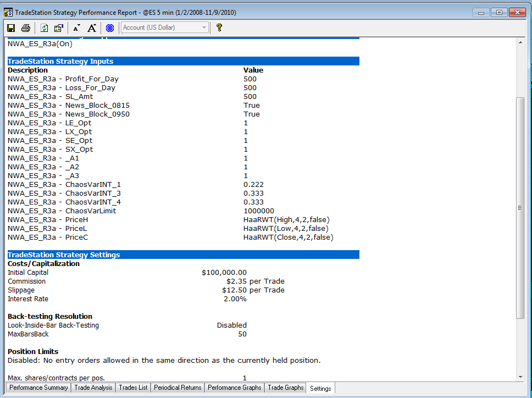
Task: Click the Back-testing Resolution heading
Action: click(50, 317)
